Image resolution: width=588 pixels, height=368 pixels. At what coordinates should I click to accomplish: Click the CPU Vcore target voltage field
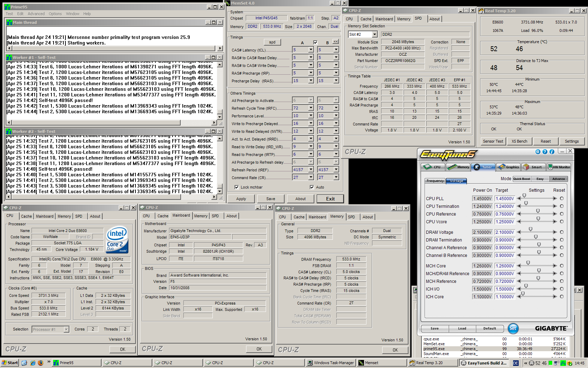click(505, 222)
